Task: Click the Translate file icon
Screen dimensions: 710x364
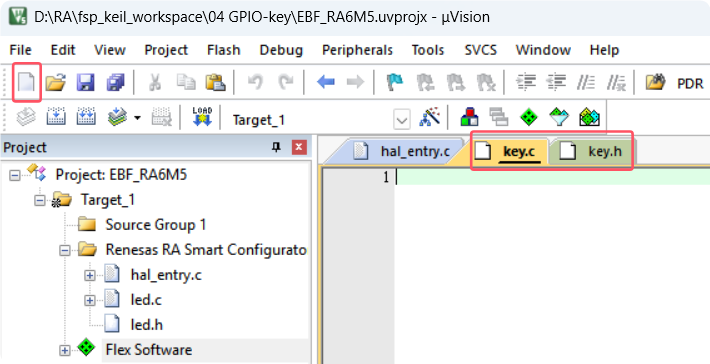Action: [26, 118]
